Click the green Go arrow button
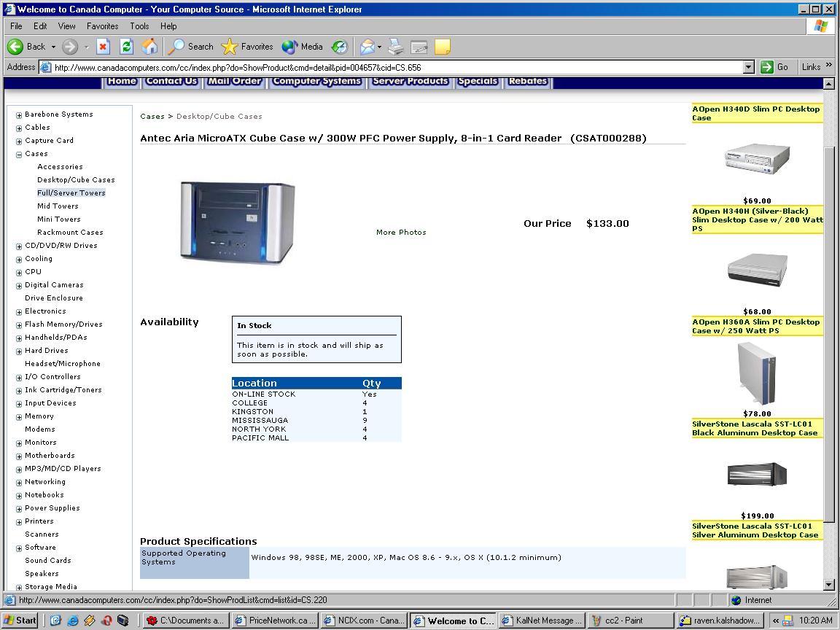 (x=774, y=67)
